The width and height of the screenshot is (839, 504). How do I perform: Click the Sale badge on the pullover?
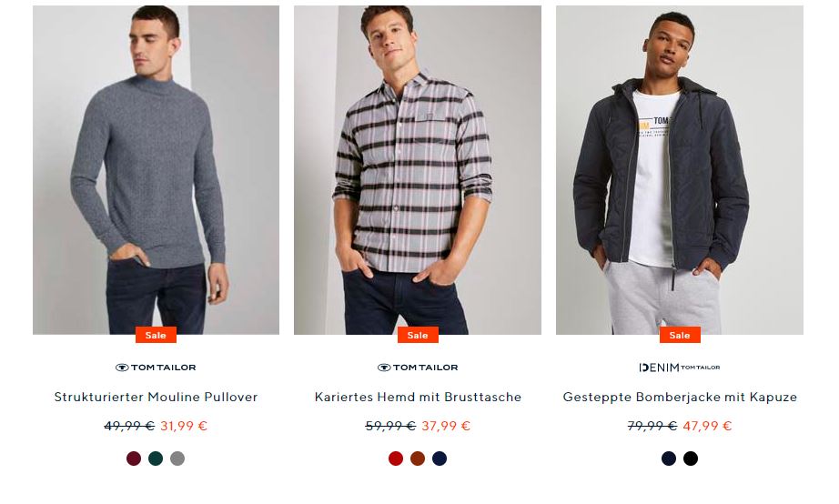(x=156, y=335)
